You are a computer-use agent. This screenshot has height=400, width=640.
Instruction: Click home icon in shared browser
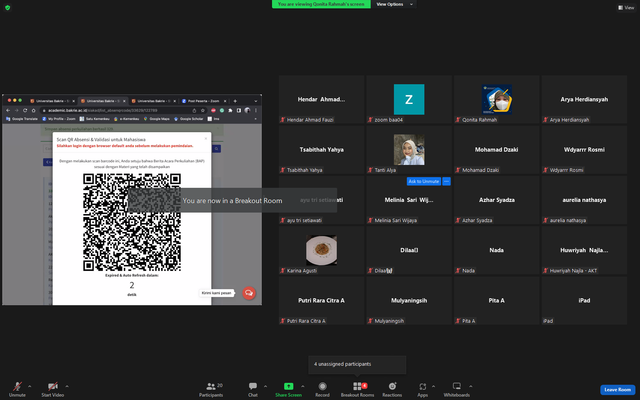pyautogui.click(x=33, y=110)
